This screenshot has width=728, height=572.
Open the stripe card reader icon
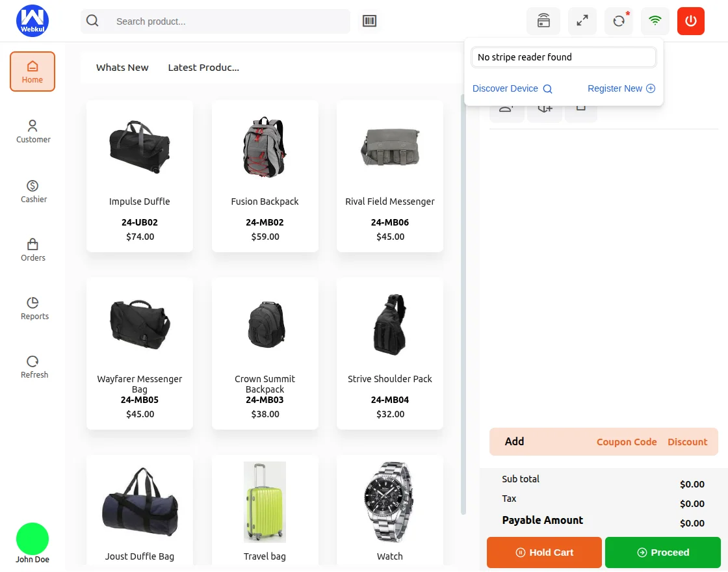[543, 21]
